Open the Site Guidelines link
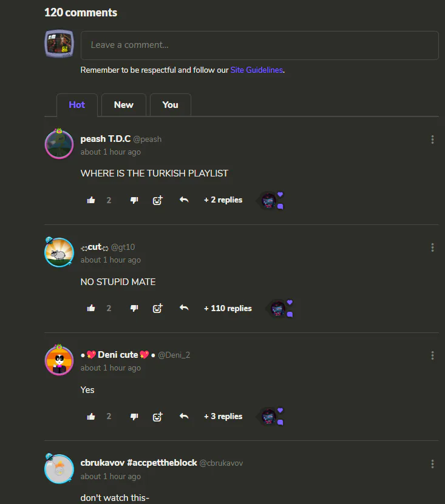 tap(256, 70)
